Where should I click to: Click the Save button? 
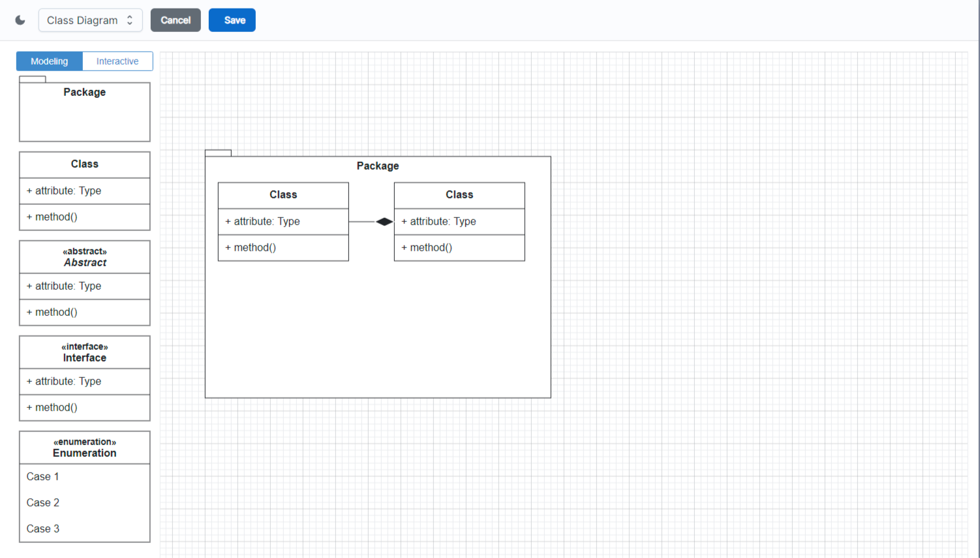(232, 20)
